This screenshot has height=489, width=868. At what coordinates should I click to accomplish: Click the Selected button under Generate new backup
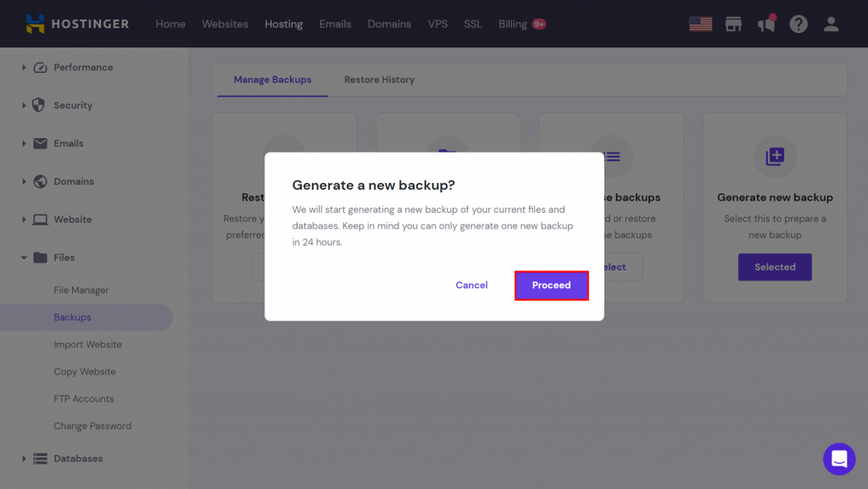tap(775, 267)
